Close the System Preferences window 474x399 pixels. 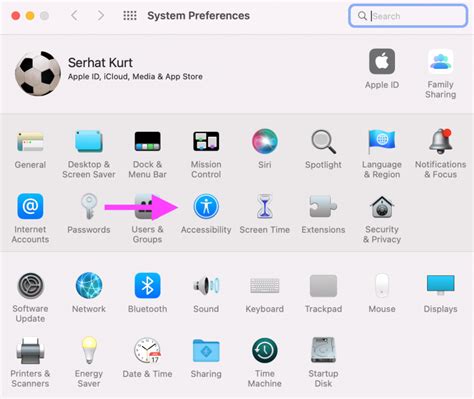[16, 16]
